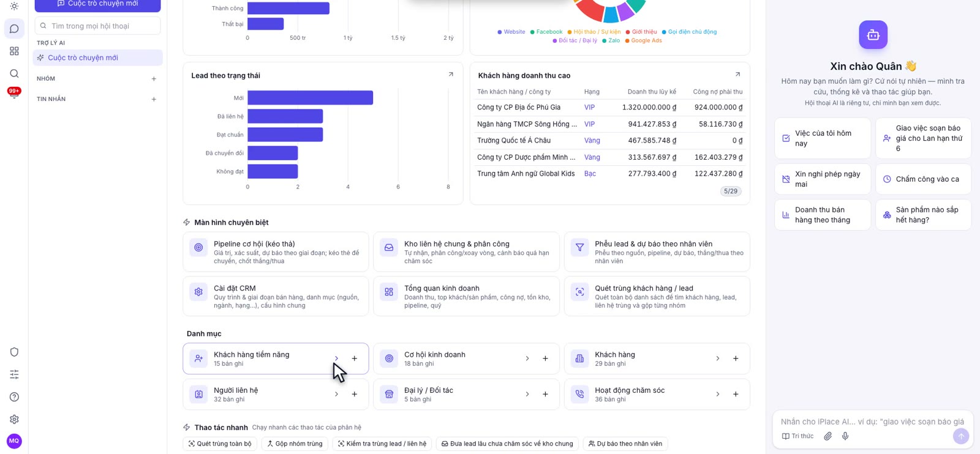Open the shield security icon
The height and width of the screenshot is (454, 980).
14,352
